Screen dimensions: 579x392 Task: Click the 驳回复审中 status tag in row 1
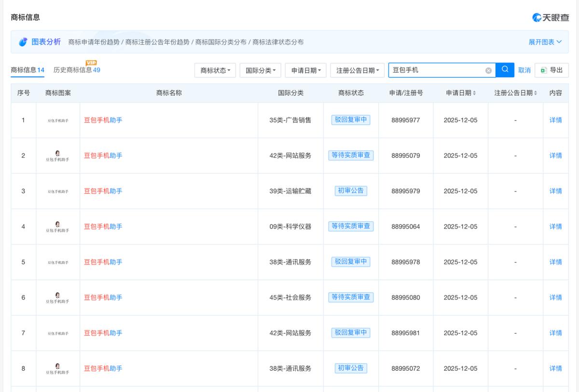(x=351, y=120)
